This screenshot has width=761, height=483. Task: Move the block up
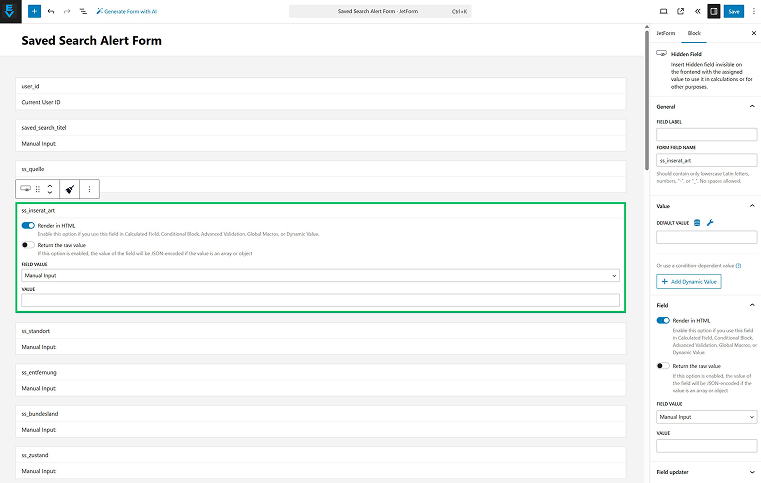click(50, 185)
